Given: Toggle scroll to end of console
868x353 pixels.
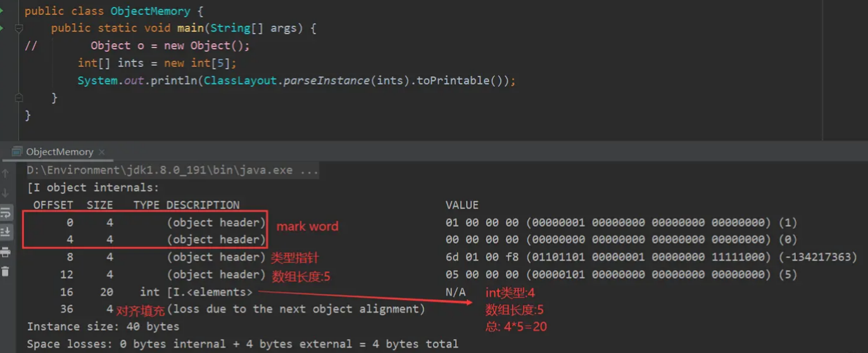Looking at the screenshot, I should point(6,232).
